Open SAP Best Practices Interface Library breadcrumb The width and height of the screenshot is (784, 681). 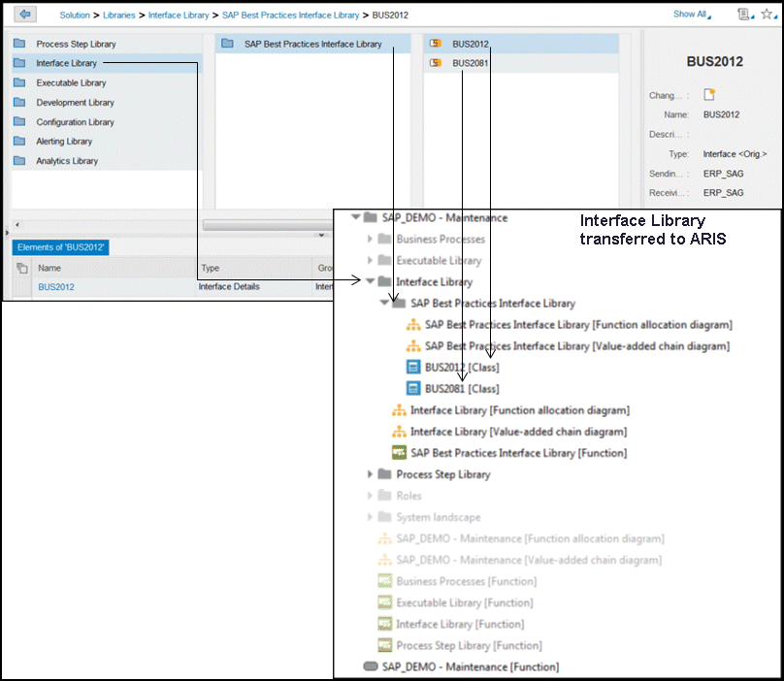coord(290,16)
